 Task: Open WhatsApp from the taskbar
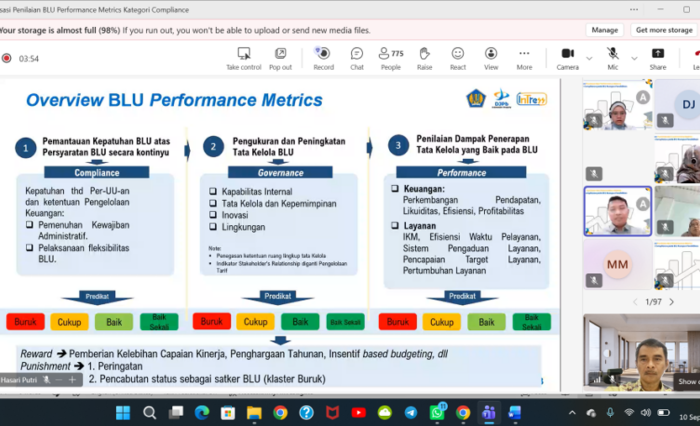click(x=437, y=413)
